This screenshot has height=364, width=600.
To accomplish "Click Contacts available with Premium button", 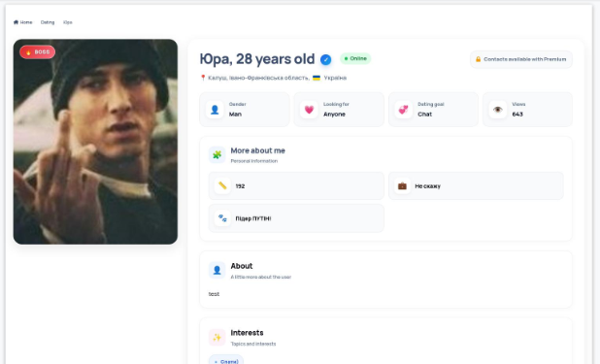I will (521, 59).
